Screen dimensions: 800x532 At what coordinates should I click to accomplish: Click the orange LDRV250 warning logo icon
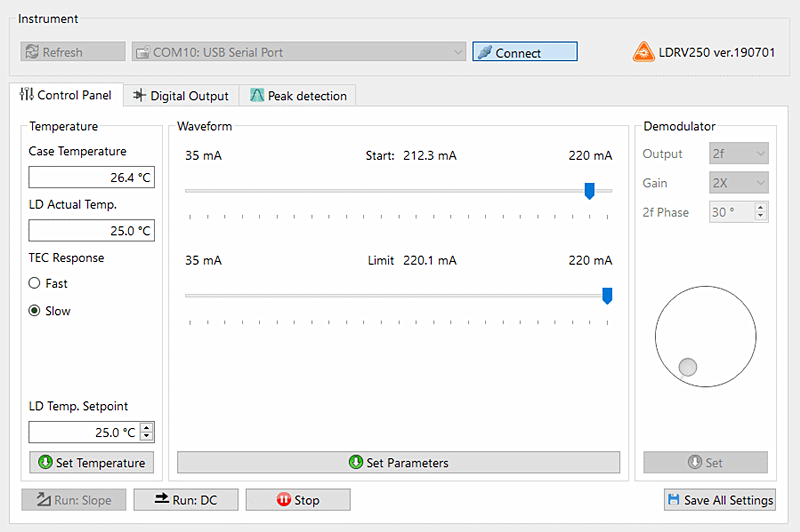point(643,52)
